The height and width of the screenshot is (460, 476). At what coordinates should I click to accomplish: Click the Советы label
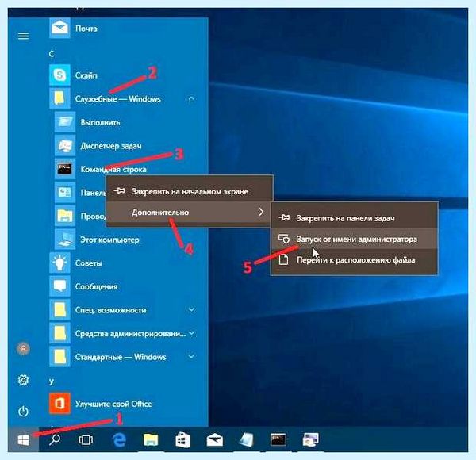point(88,263)
